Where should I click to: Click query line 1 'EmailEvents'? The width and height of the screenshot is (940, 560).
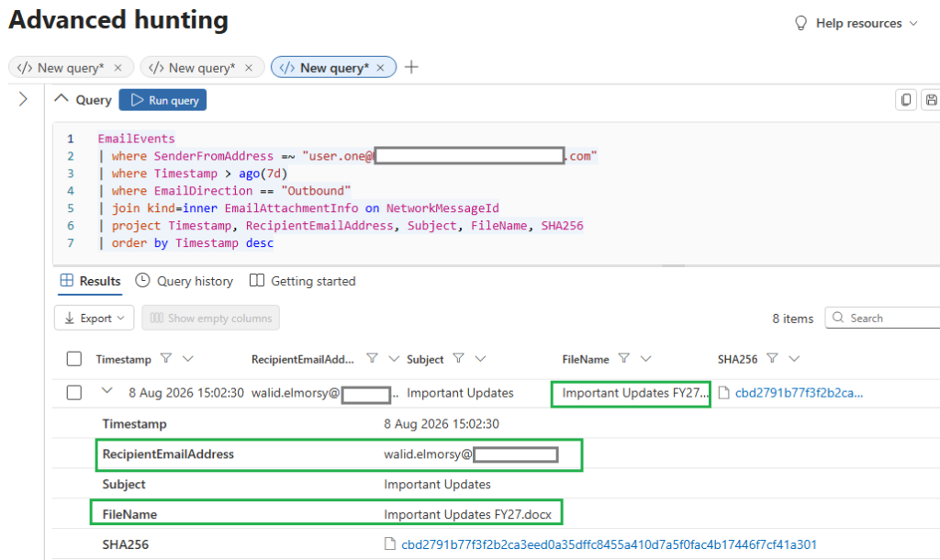point(137,139)
